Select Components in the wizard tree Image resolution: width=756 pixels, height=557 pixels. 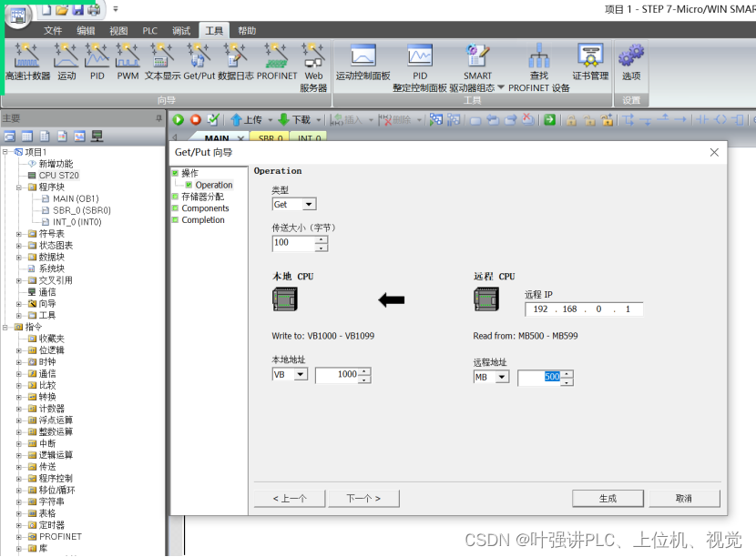click(x=205, y=208)
